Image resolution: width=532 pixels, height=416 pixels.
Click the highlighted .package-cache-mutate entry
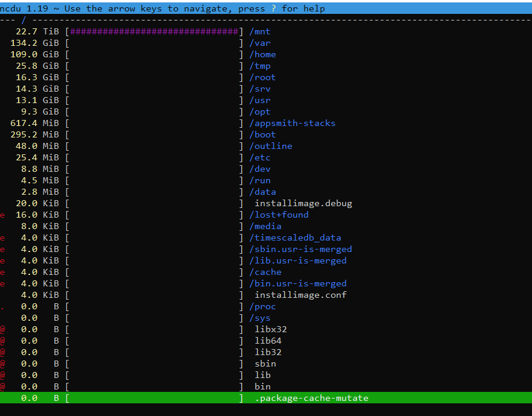(x=266, y=398)
